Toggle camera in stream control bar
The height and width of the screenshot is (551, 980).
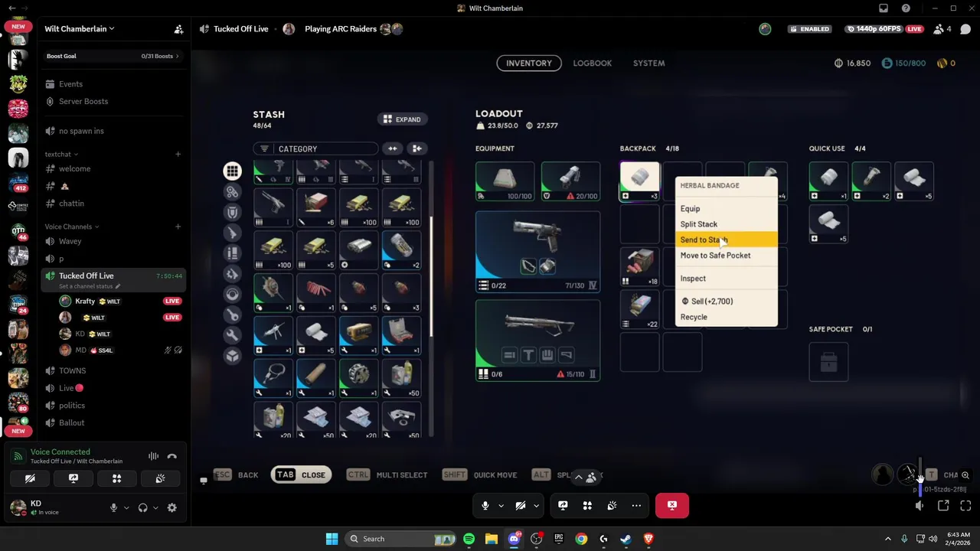click(521, 505)
